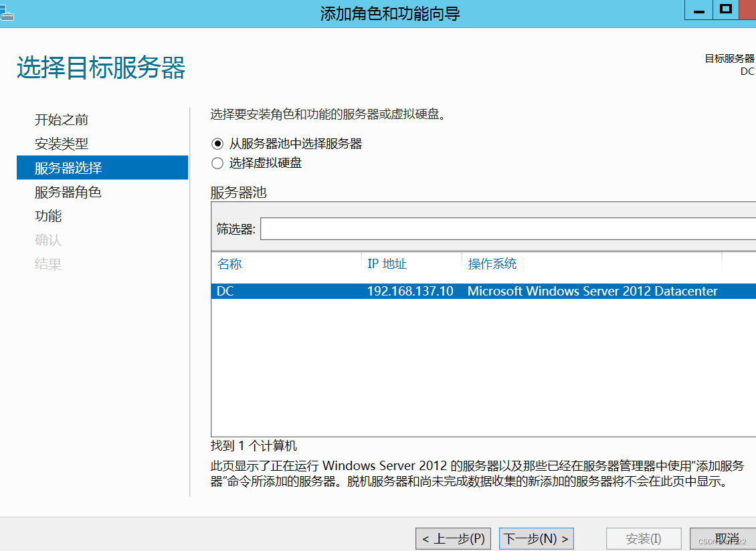Select 'Choose server from server pool' radio button
The width and height of the screenshot is (756, 551).
[217, 144]
